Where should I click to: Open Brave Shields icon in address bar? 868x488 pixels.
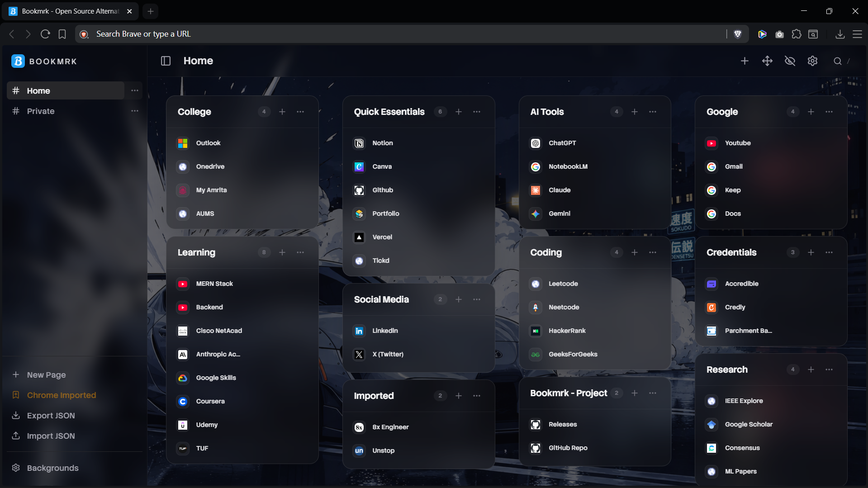738,34
